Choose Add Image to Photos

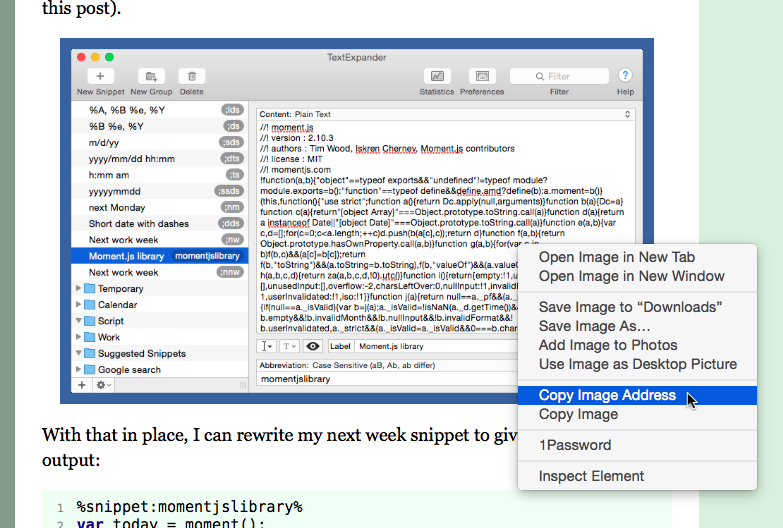(x=637, y=345)
